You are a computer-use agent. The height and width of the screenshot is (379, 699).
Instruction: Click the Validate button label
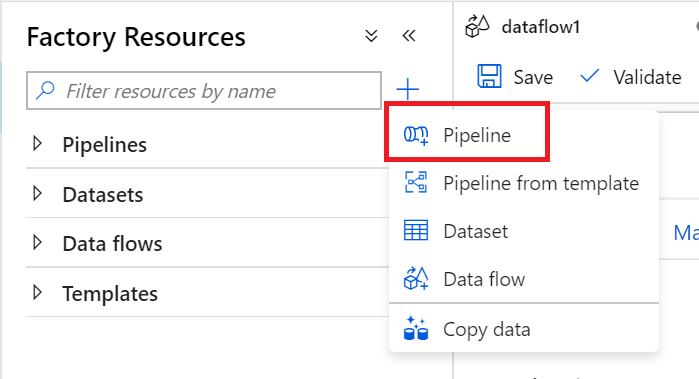[647, 77]
